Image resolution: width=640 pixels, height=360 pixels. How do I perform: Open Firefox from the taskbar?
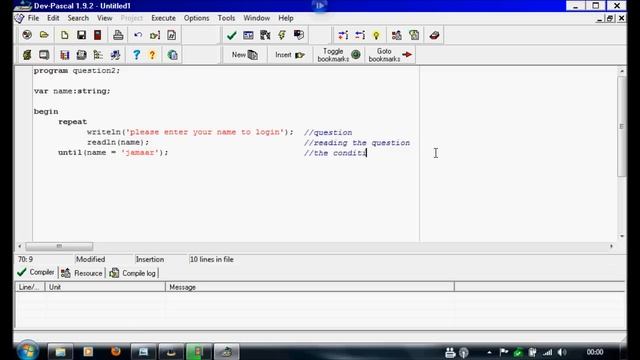[116, 351]
